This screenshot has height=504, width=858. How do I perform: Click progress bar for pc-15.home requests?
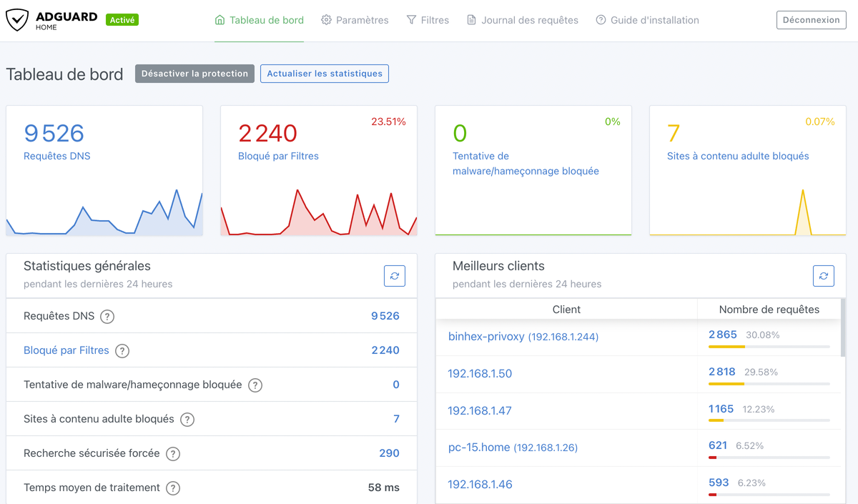coord(769,458)
